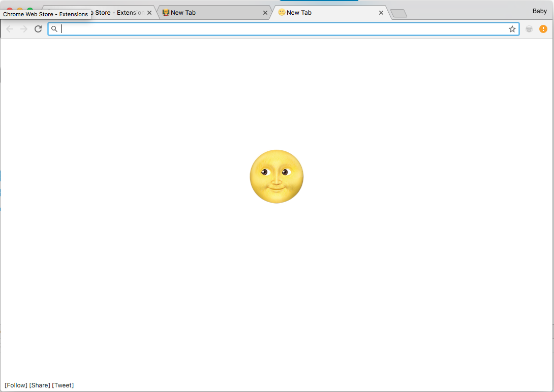Image resolution: width=554 pixels, height=392 pixels.
Task: Click the grey smiley extension icon
Action: point(529,29)
